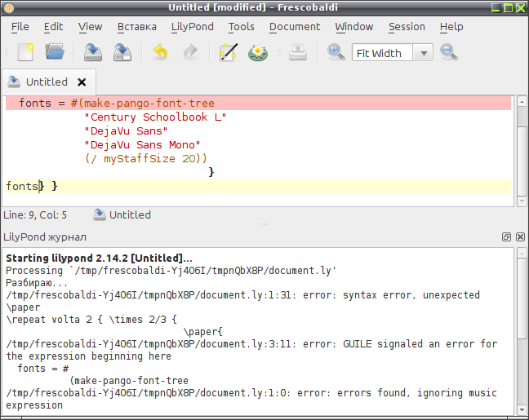Click the myStaffSize 20 expression
The height and width of the screenshot is (420, 529).
pyautogui.click(x=145, y=158)
